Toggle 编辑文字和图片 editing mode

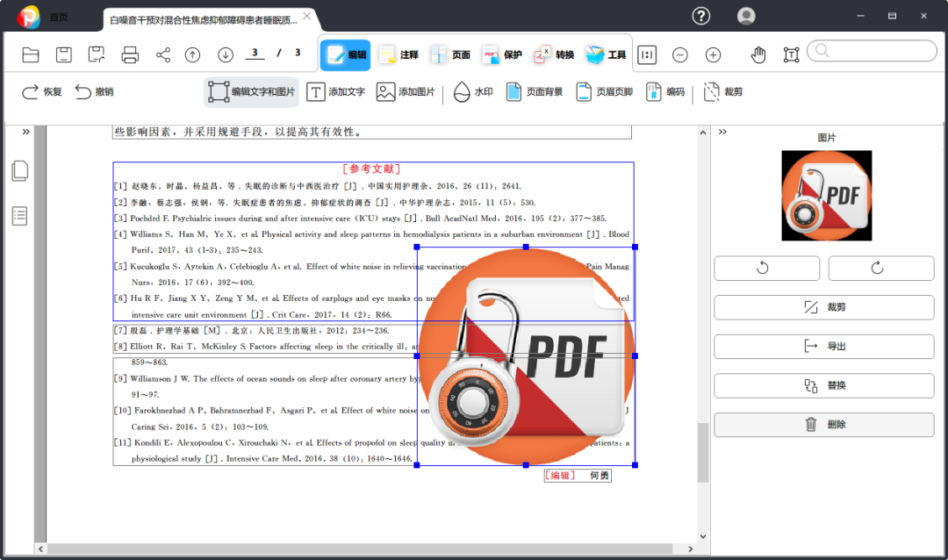(x=252, y=92)
